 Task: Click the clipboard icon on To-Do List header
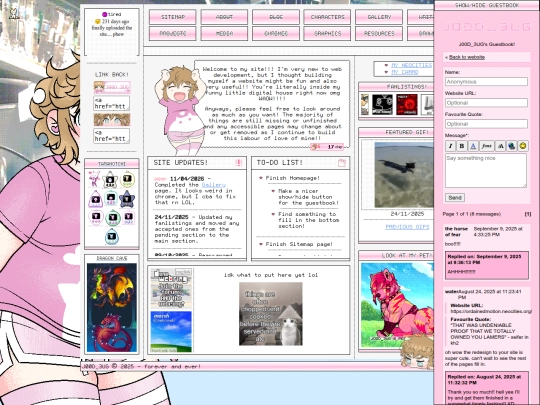[x=342, y=163]
